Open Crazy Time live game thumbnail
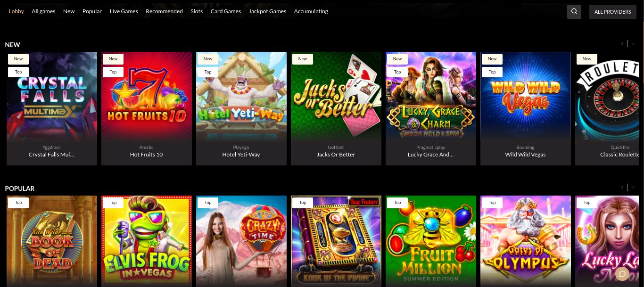The height and width of the screenshot is (287, 644). (x=241, y=241)
